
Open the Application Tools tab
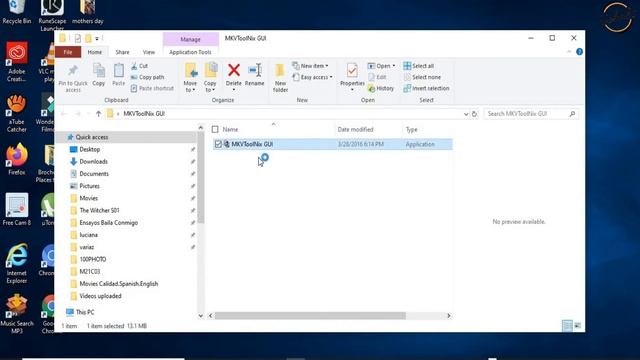190,52
